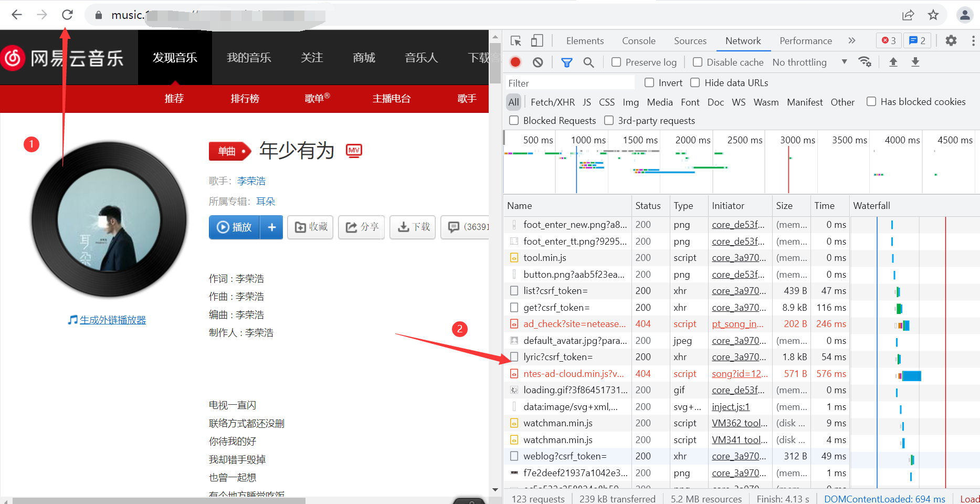Image resolution: width=980 pixels, height=504 pixels.
Task: Check Blocked Requests checkbox
Action: [x=514, y=120]
